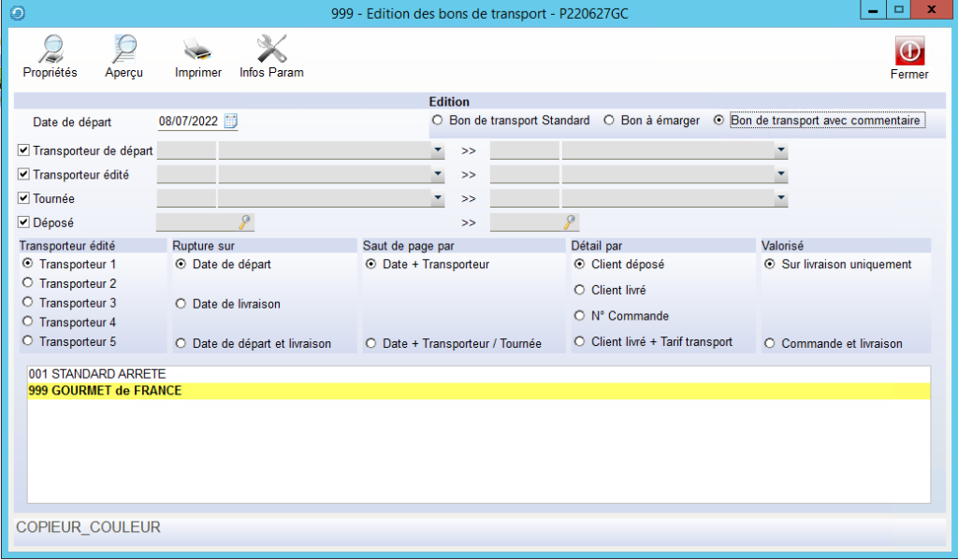
Task: Open calendar picker beside departure date
Action: pos(231,121)
